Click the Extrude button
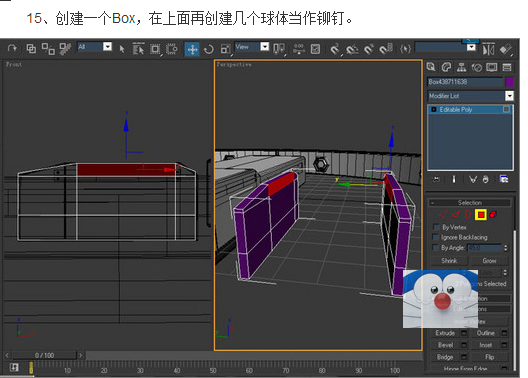528x378 pixels. pos(445,333)
